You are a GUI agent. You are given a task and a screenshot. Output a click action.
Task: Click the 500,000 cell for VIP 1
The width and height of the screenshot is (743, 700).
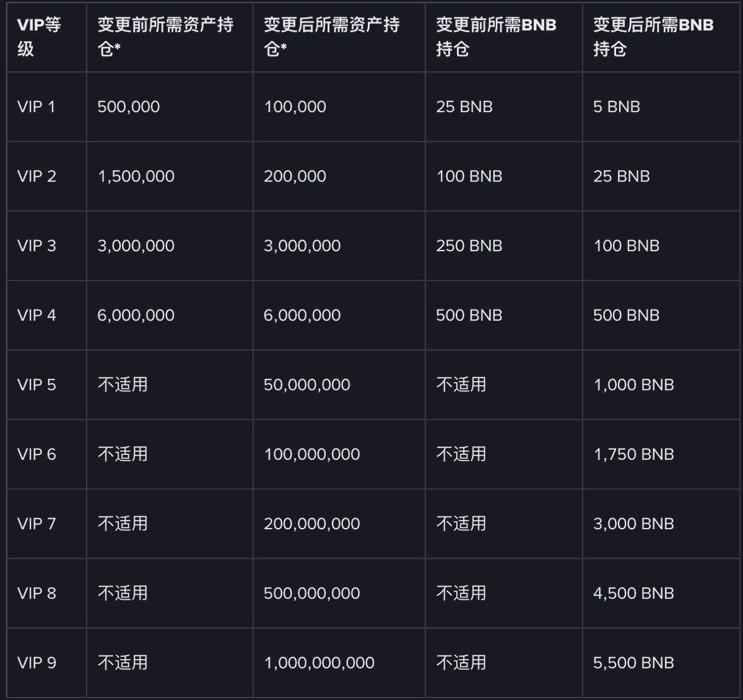[x=129, y=106]
